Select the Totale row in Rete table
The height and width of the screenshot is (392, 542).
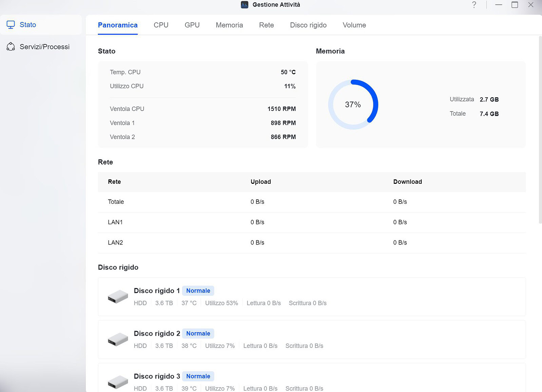[312, 202]
